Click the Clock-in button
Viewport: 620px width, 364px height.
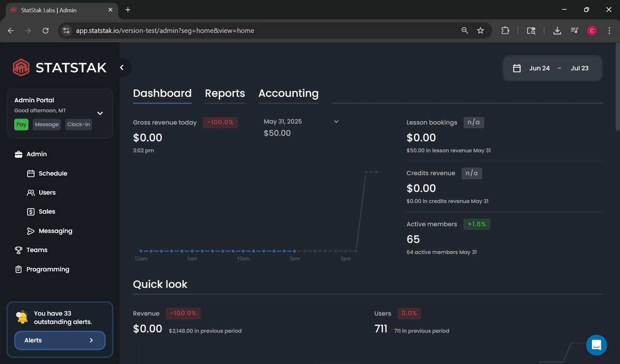pos(78,124)
